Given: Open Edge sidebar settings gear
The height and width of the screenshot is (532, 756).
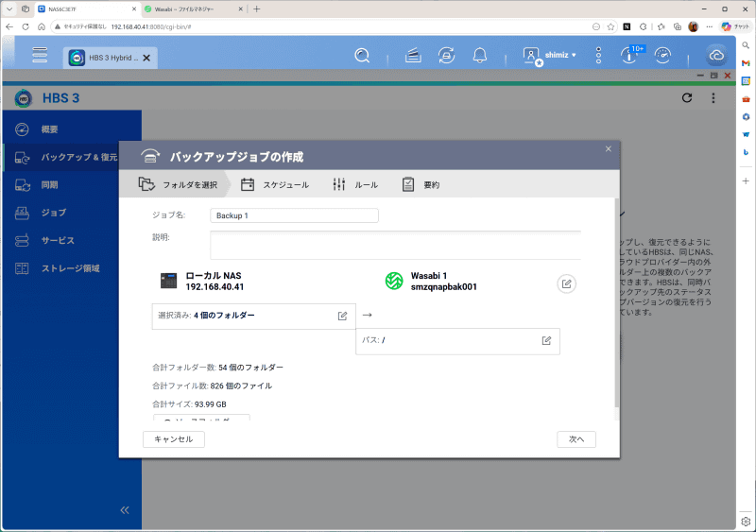Looking at the screenshot, I should (746, 522).
